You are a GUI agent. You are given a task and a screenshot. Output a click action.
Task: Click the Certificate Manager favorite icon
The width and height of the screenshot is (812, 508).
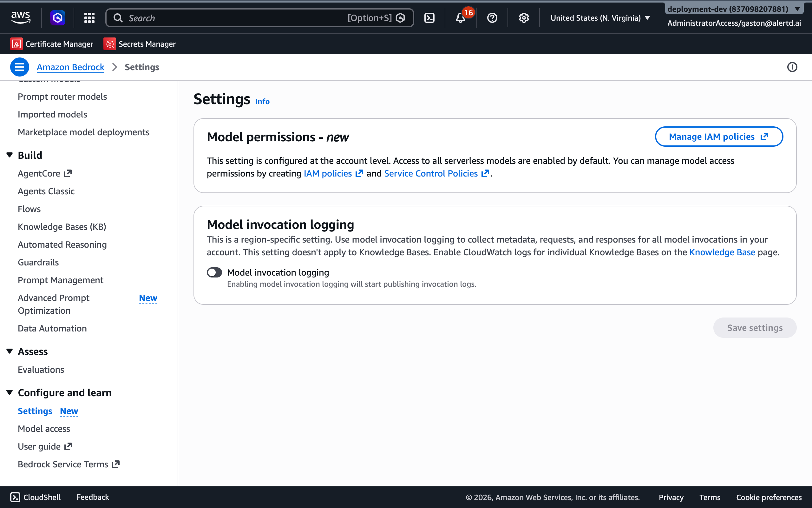pos(16,44)
